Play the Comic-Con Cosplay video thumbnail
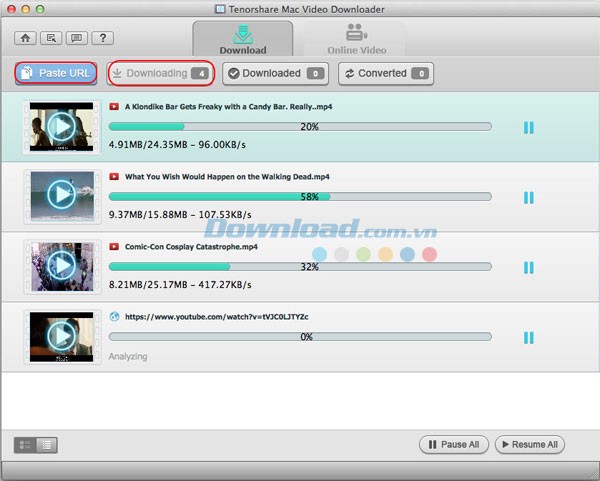 [x=62, y=266]
